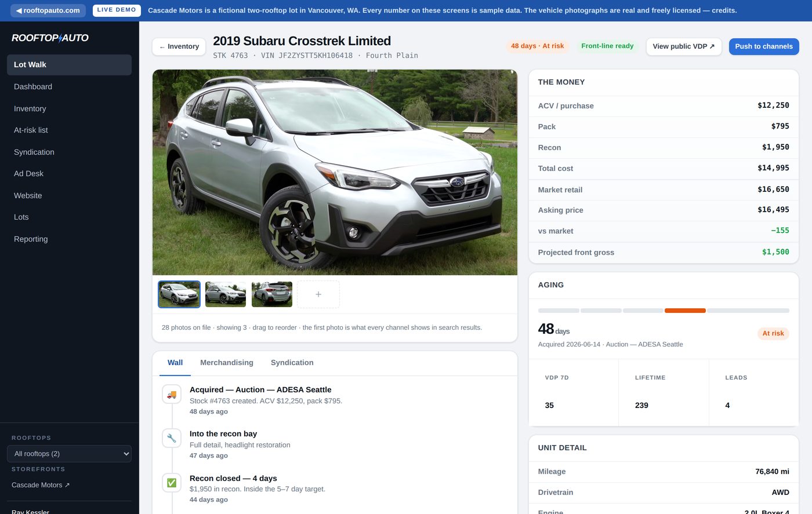Open the All rooftops dropdown

point(69,454)
